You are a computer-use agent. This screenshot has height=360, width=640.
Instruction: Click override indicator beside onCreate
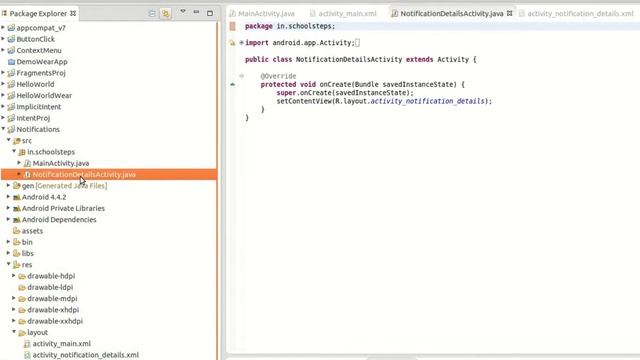coord(232,84)
